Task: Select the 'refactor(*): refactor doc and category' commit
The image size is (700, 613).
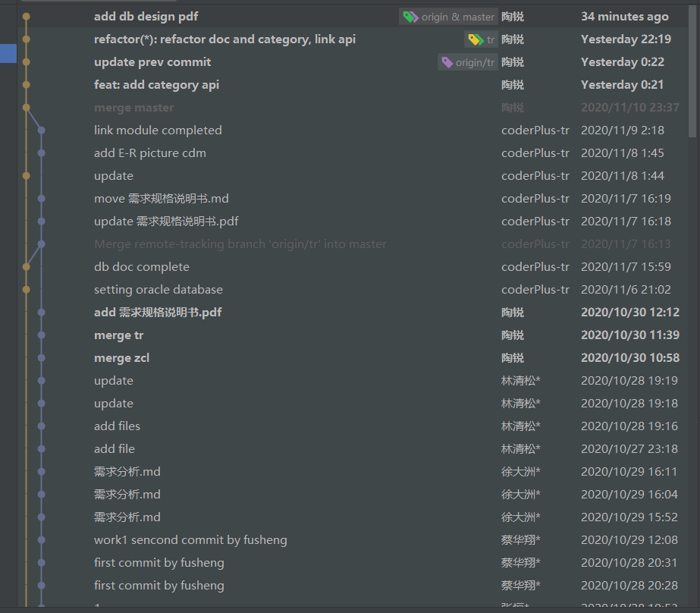Action: click(224, 39)
